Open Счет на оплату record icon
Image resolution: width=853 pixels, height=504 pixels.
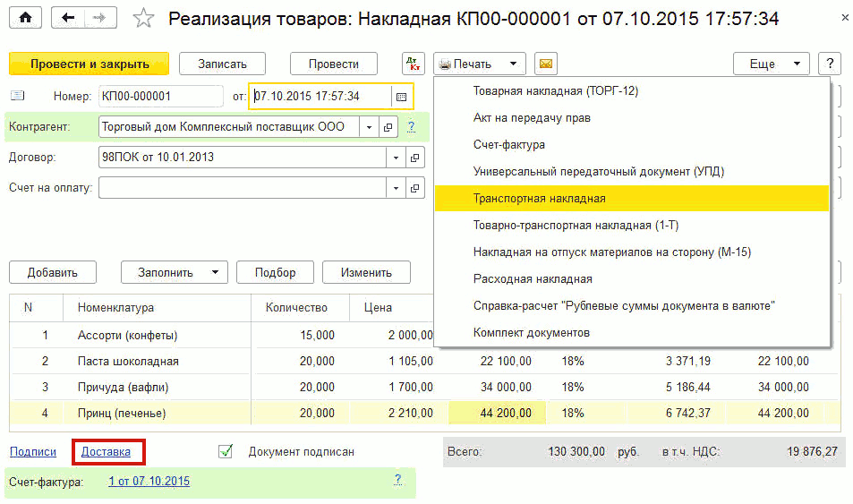pos(414,188)
